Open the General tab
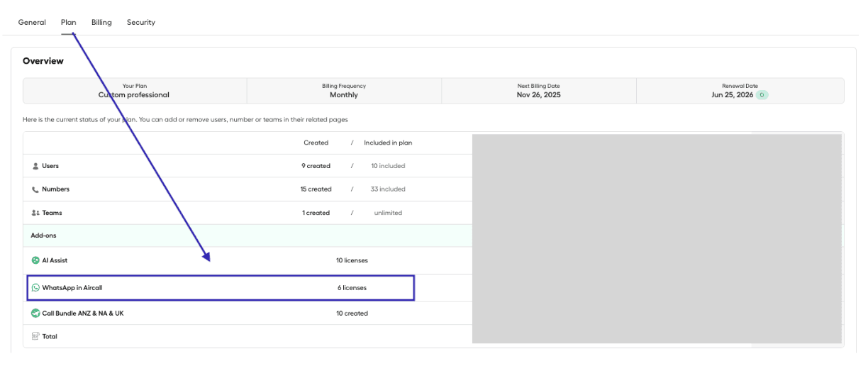Viewport: 868px width, 366px height. click(x=32, y=23)
